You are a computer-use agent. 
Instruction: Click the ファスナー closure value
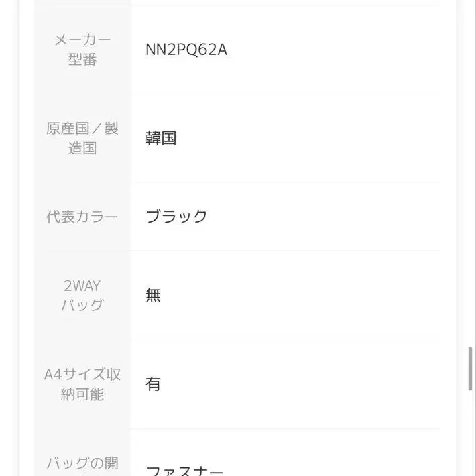pyautogui.click(x=184, y=471)
